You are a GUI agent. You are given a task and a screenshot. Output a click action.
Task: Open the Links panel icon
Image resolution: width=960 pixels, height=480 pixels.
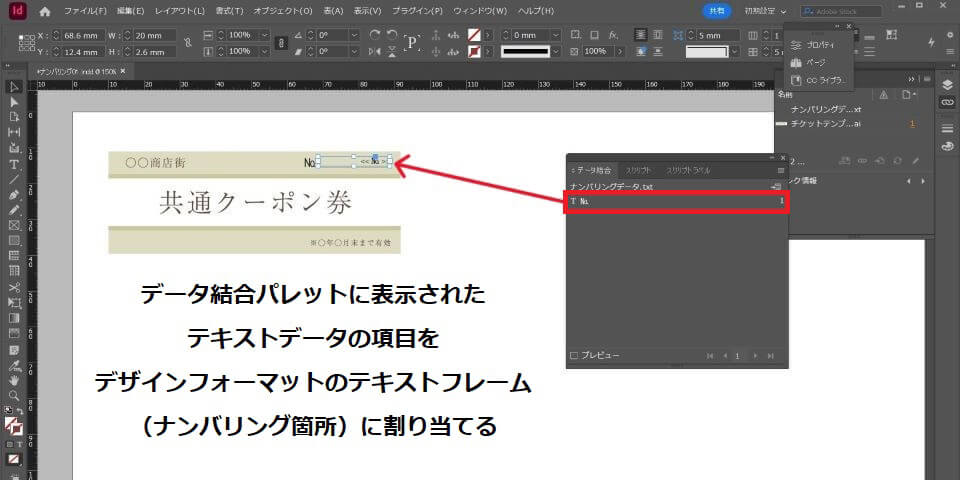947,102
